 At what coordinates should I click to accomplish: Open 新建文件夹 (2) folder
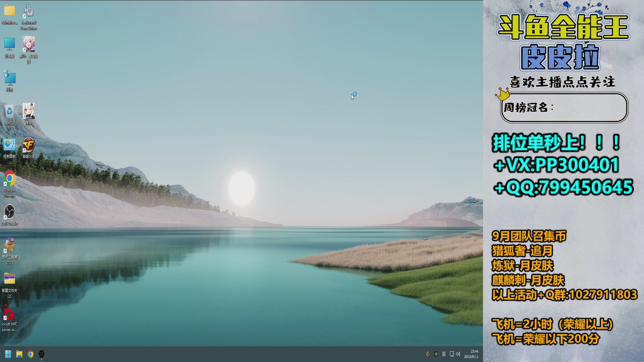click(x=9, y=279)
